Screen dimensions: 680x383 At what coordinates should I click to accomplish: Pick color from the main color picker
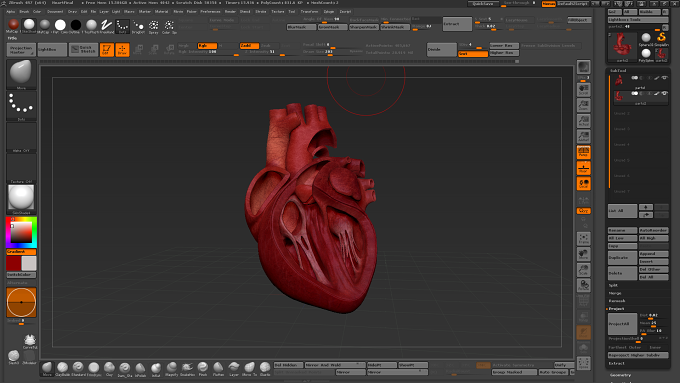click(21, 233)
